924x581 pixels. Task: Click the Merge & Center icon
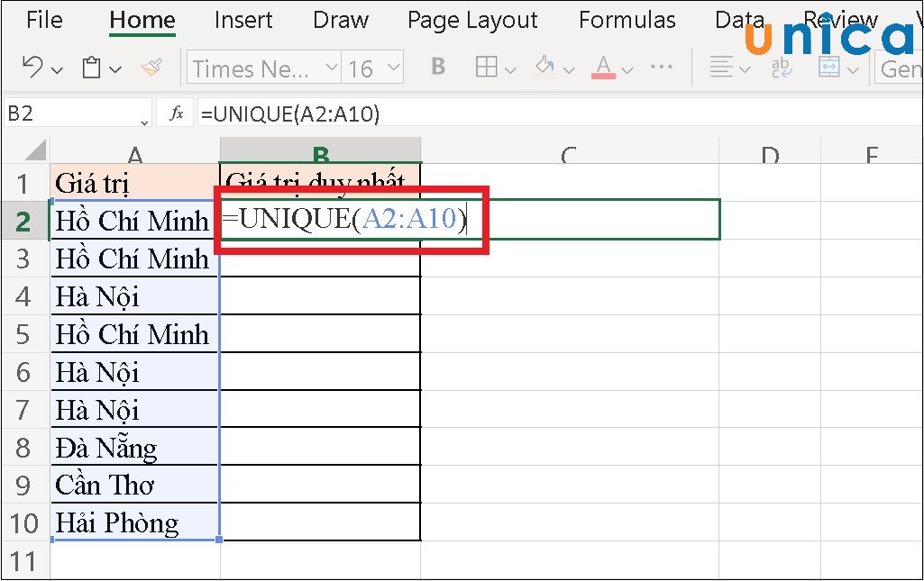[x=829, y=67]
